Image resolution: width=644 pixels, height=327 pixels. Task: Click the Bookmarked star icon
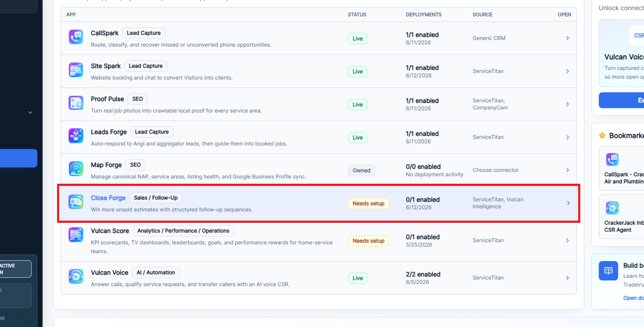pyautogui.click(x=602, y=135)
